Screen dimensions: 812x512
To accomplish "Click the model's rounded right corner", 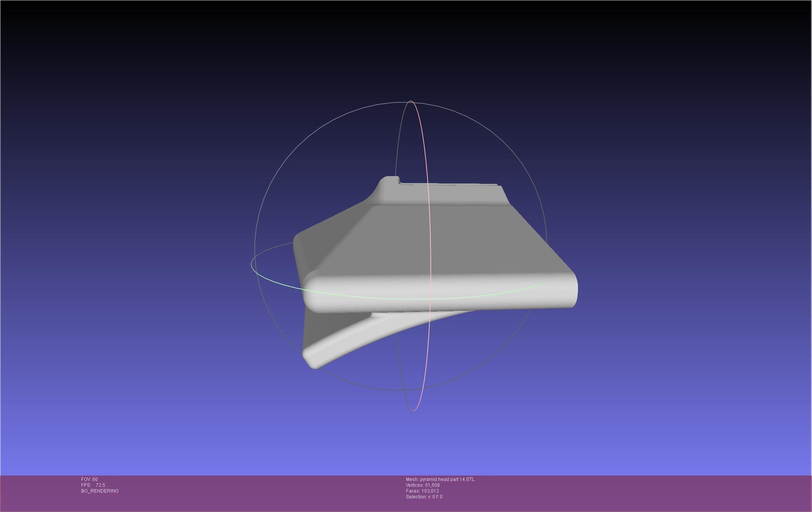I will pyautogui.click(x=571, y=289).
